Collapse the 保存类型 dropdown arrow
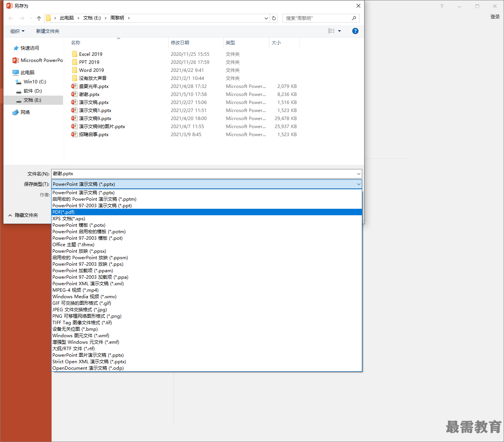Screen dimensions: 504x442 point(358,184)
